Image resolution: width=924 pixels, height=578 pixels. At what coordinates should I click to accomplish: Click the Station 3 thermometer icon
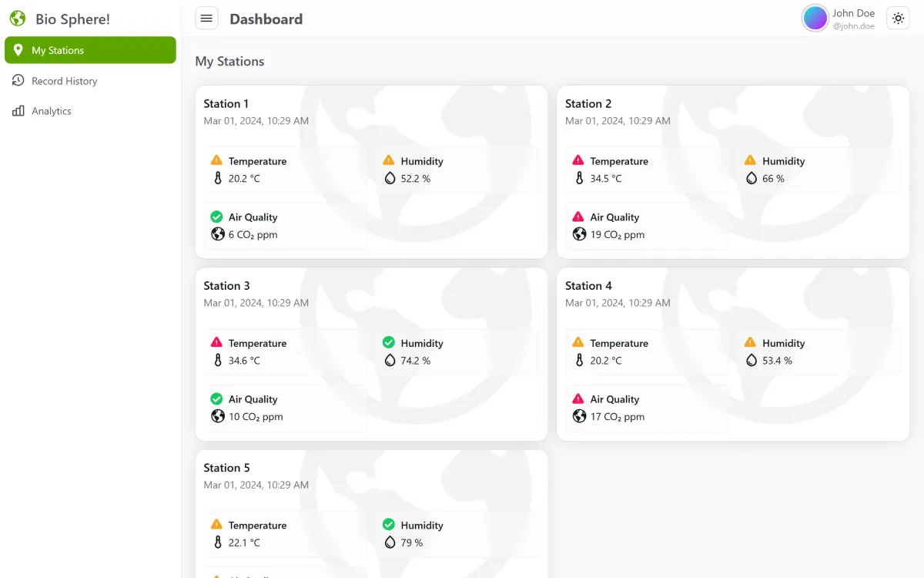[218, 360]
